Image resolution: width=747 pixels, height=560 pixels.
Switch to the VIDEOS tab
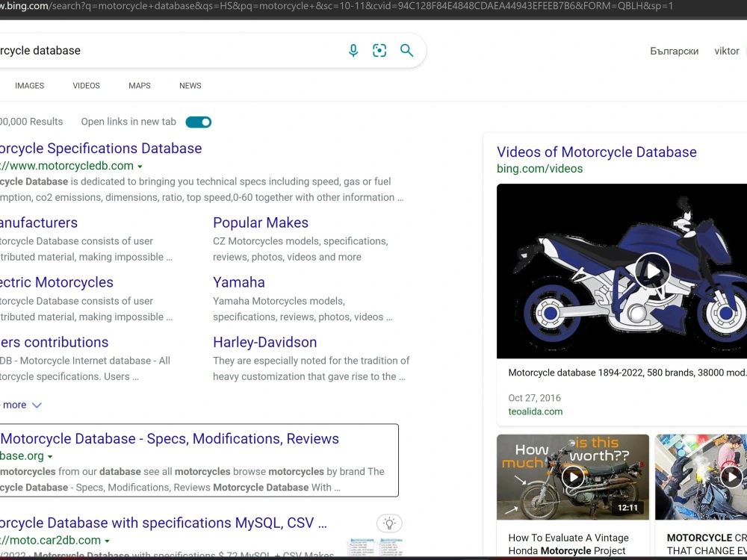[x=86, y=86]
